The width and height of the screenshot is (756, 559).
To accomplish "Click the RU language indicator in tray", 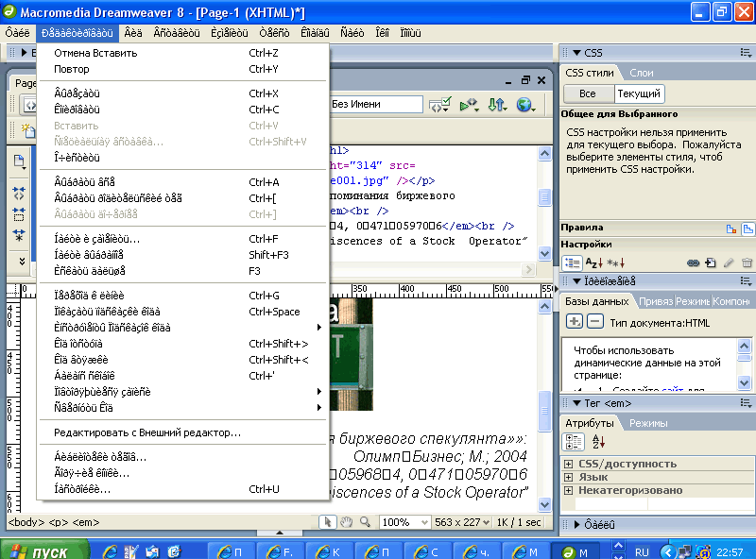I will 642,552.
